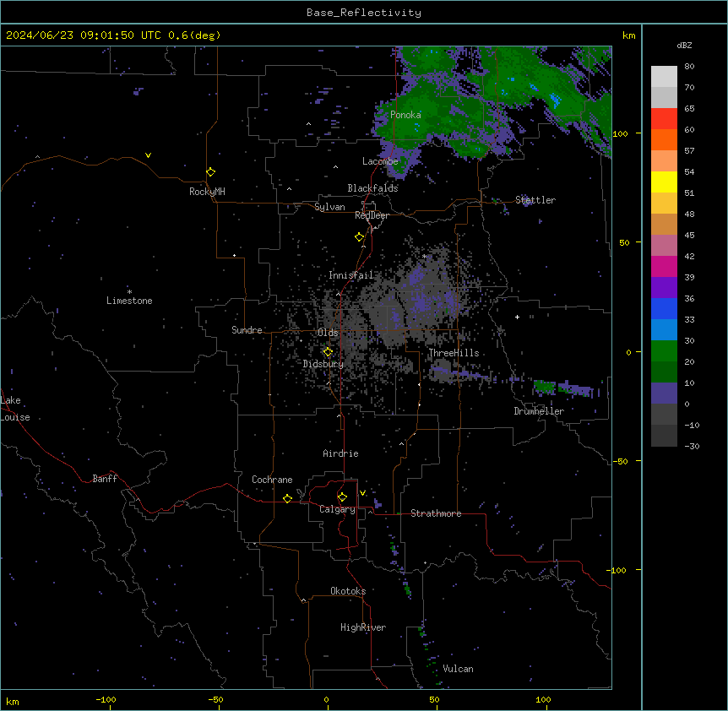Select the yellow diamond marker above Didsbury
The height and width of the screenshot is (711, 728).
click(329, 352)
